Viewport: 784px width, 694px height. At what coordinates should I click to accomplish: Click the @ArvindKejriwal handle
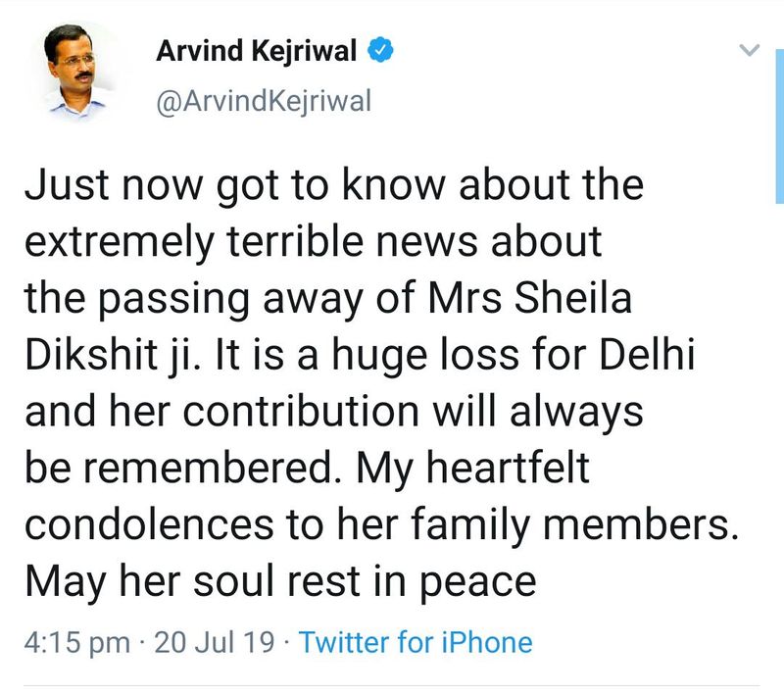[265, 102]
